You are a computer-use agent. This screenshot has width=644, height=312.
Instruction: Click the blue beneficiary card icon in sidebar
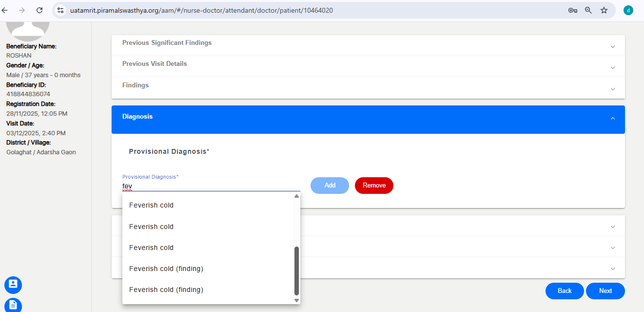(x=13, y=284)
